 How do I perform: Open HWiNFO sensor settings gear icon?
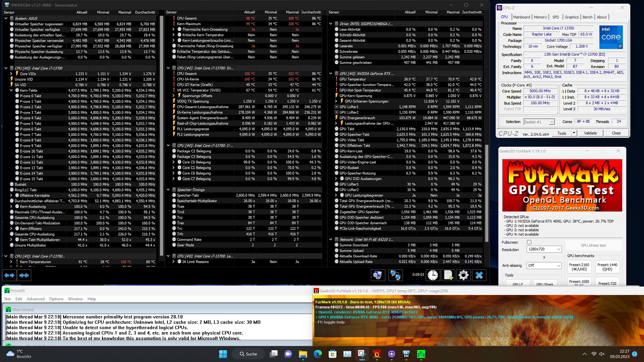click(x=464, y=275)
